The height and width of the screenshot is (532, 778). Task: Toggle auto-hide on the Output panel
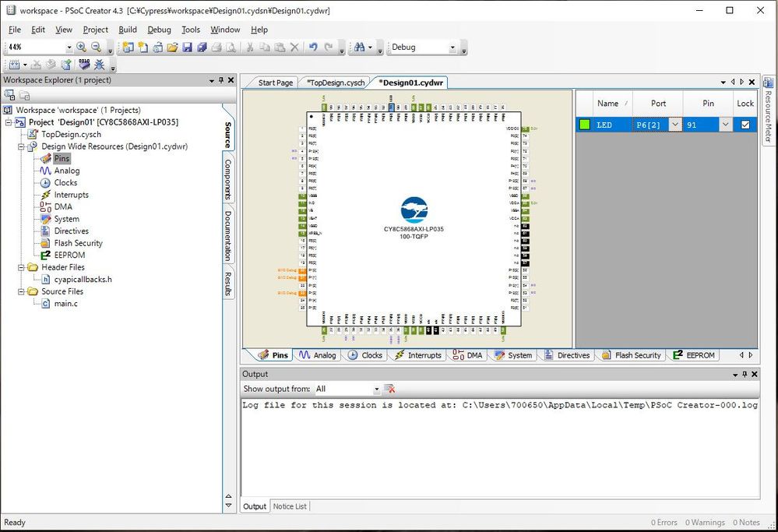pos(745,374)
